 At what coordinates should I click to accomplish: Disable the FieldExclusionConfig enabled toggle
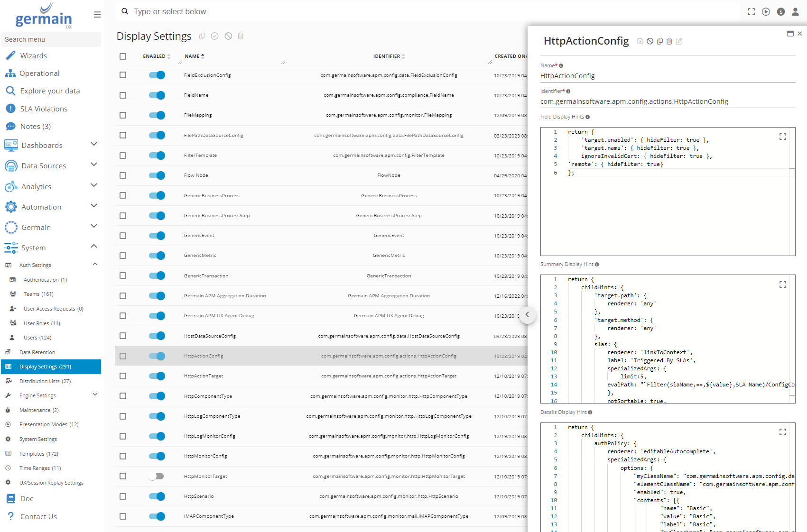coord(157,75)
